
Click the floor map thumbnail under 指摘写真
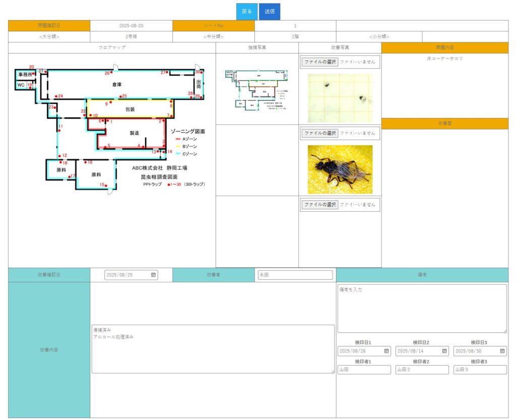pos(257,89)
